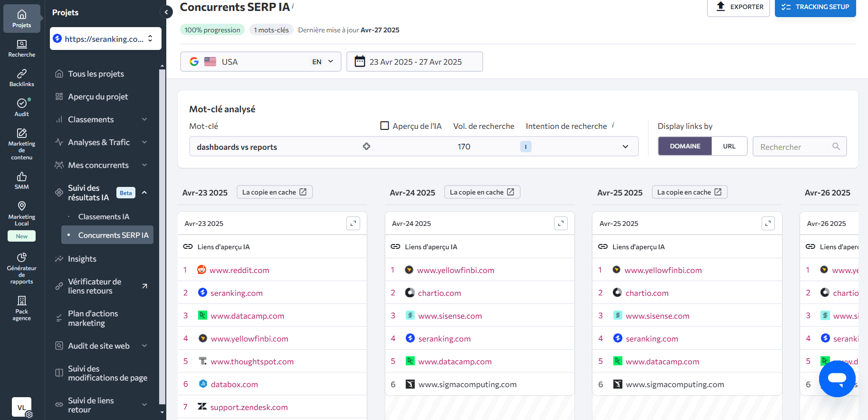
Task: Open the live chat bubble
Action: (837, 379)
